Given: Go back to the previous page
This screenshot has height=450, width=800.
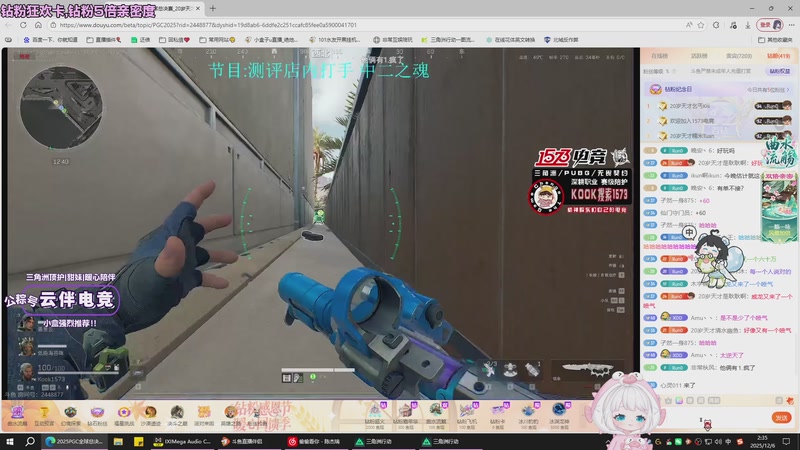Looking at the screenshot, I should [x=8, y=25].
